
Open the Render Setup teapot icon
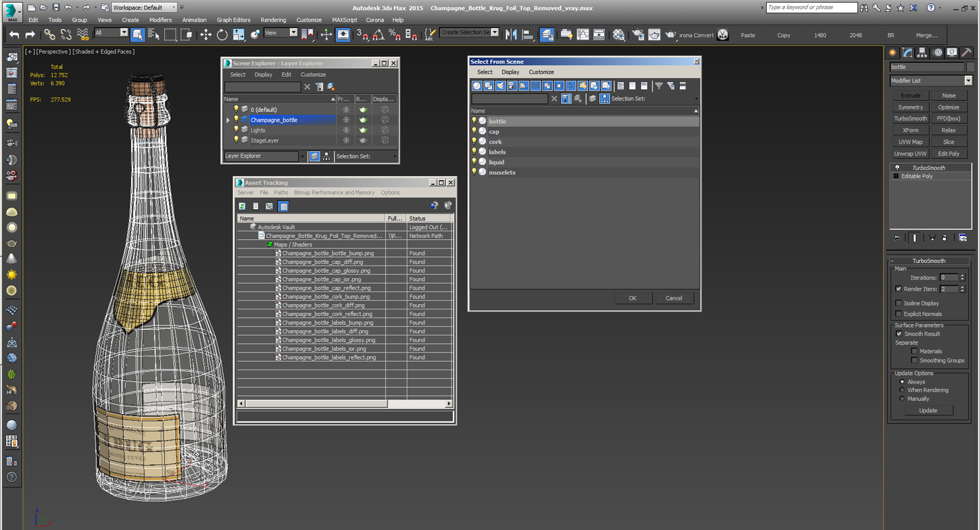point(637,34)
